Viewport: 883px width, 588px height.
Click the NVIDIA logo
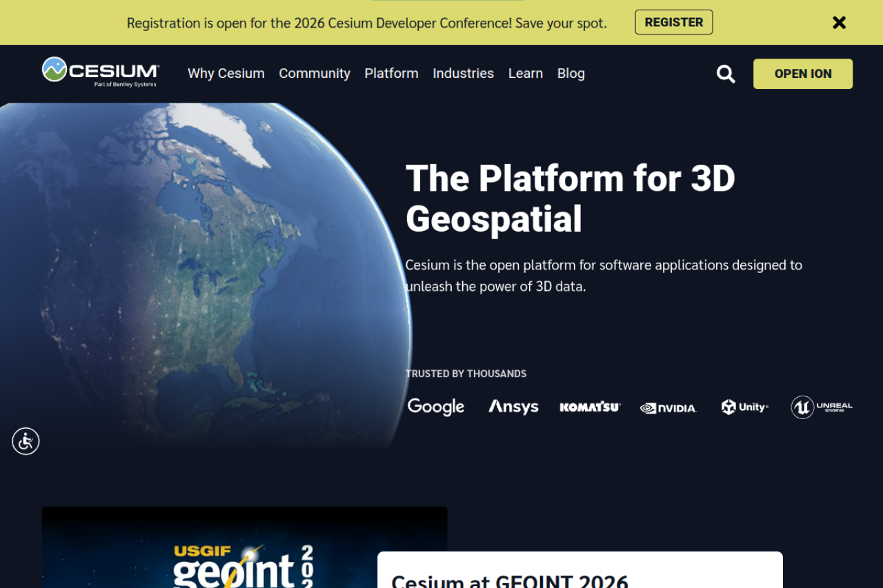click(668, 408)
